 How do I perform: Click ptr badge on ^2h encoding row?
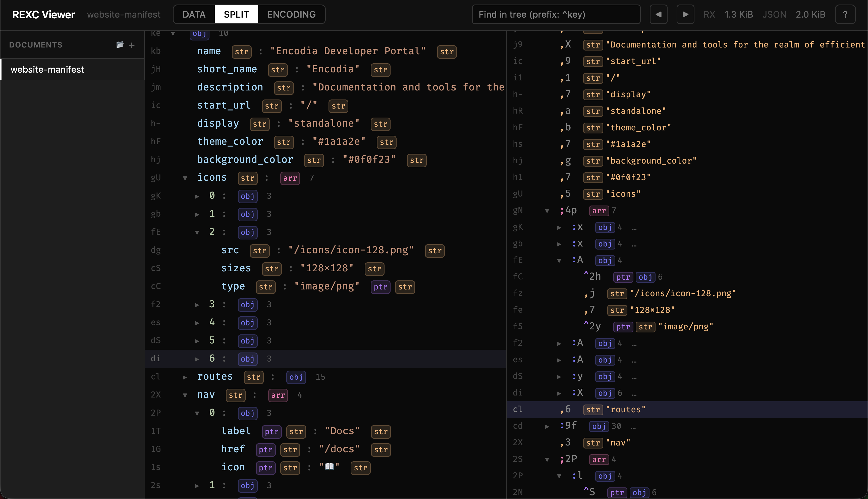(x=623, y=277)
